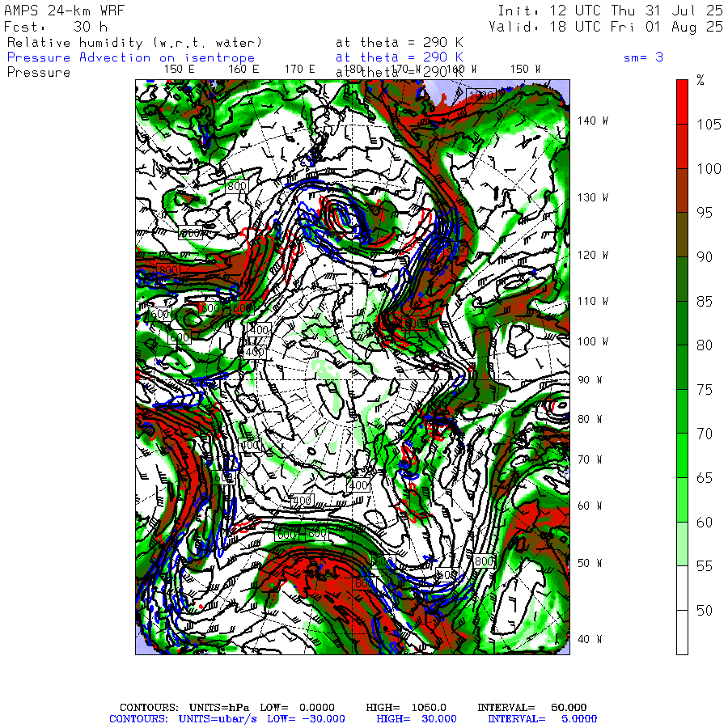Select the 'Fcst: 30 h' forecast hour text

point(56,27)
